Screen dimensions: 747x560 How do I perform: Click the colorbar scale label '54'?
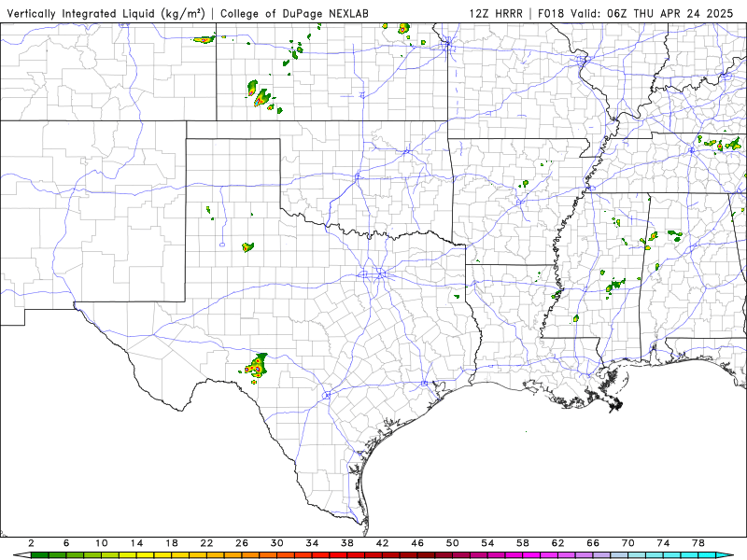[x=487, y=543]
